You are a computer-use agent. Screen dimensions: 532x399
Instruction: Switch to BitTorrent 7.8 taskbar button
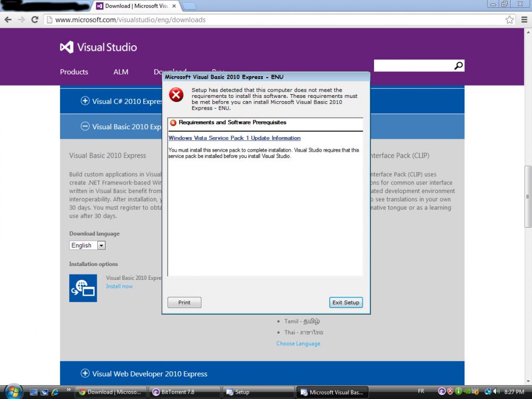[184, 392]
